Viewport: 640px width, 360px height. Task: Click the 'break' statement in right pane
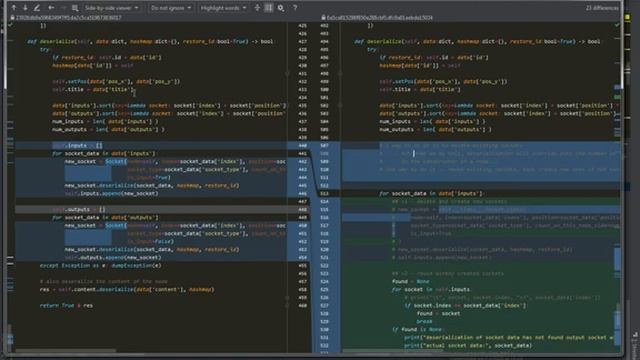coord(424,321)
